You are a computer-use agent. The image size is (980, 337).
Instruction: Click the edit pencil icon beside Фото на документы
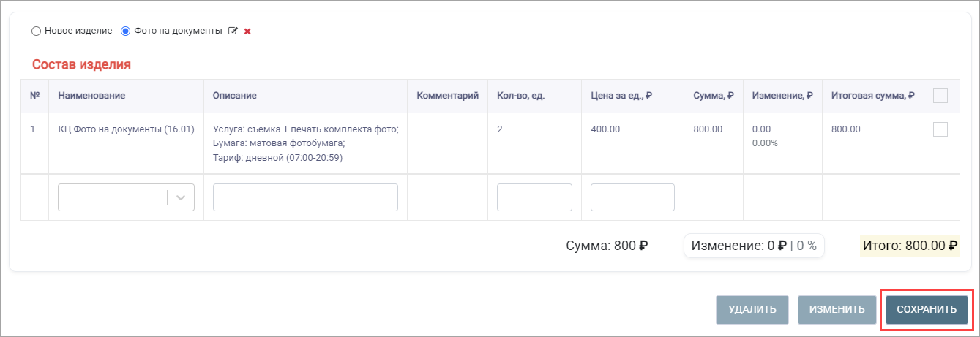pyautogui.click(x=233, y=31)
